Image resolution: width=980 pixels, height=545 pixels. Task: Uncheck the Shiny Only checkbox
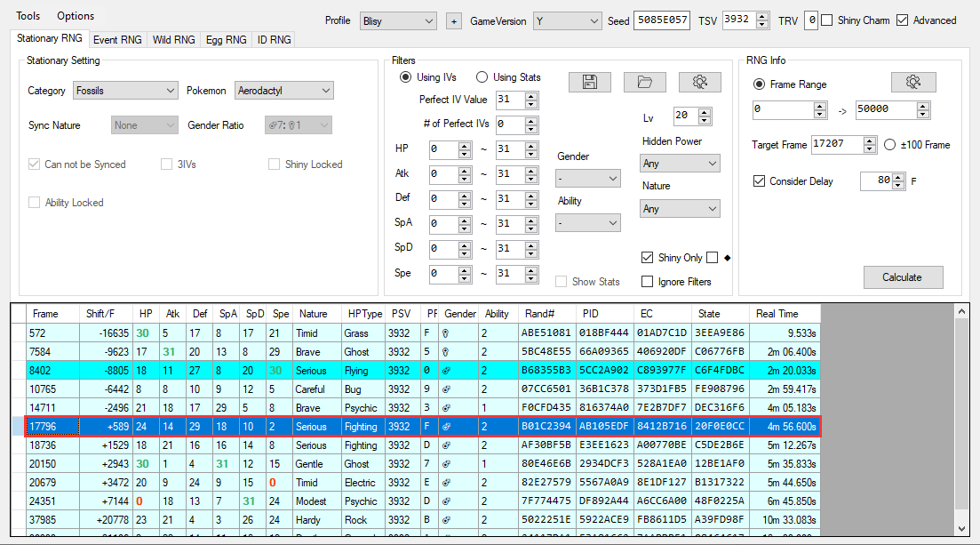(x=648, y=258)
